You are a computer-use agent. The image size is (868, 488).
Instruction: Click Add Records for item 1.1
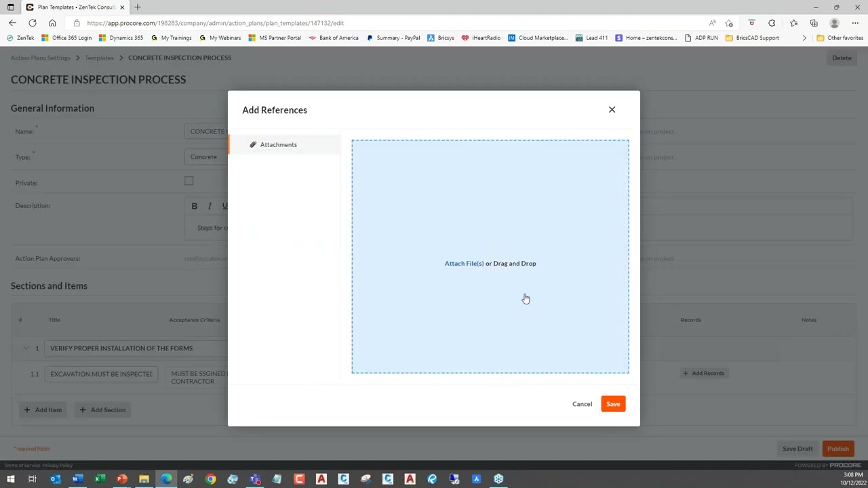click(704, 373)
